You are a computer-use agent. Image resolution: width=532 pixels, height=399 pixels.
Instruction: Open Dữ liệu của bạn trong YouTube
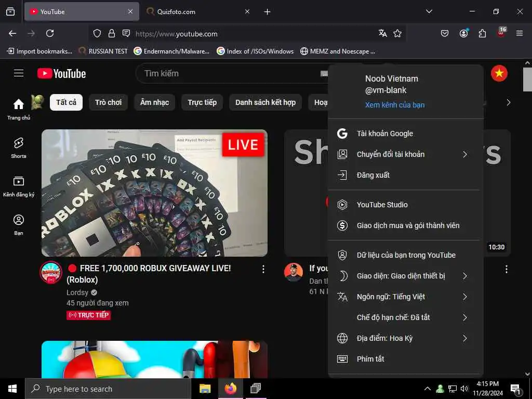click(x=405, y=255)
